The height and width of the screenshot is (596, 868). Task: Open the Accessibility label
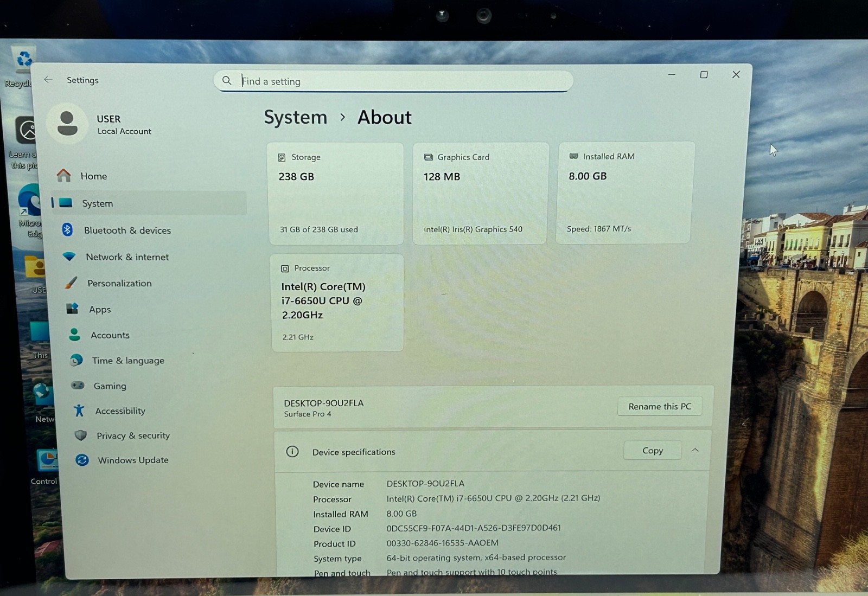(120, 411)
